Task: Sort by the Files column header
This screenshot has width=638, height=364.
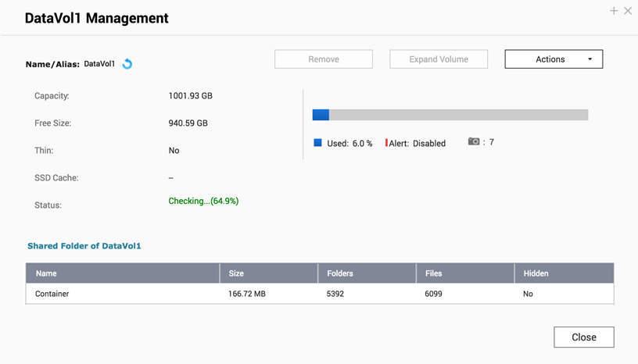Action: point(465,273)
